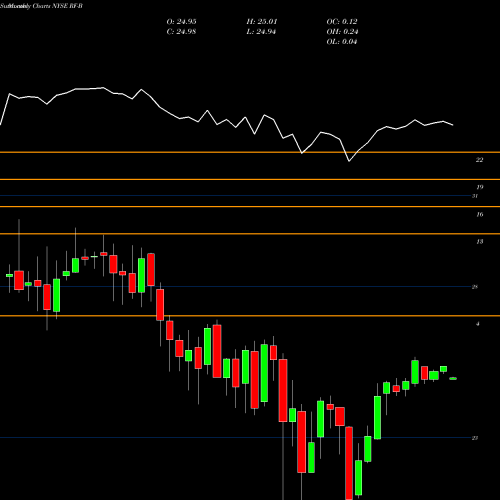
Task: Click the price level label '28'
Action: [x=475, y=287]
